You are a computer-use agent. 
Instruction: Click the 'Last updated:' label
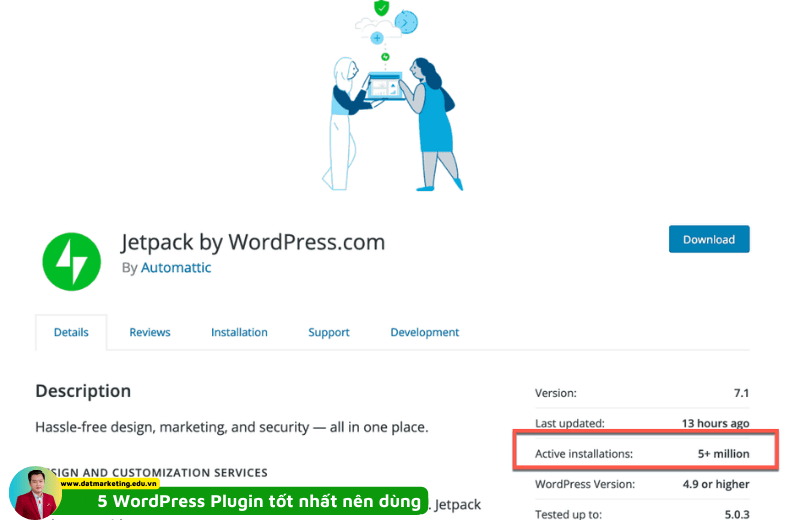point(569,423)
